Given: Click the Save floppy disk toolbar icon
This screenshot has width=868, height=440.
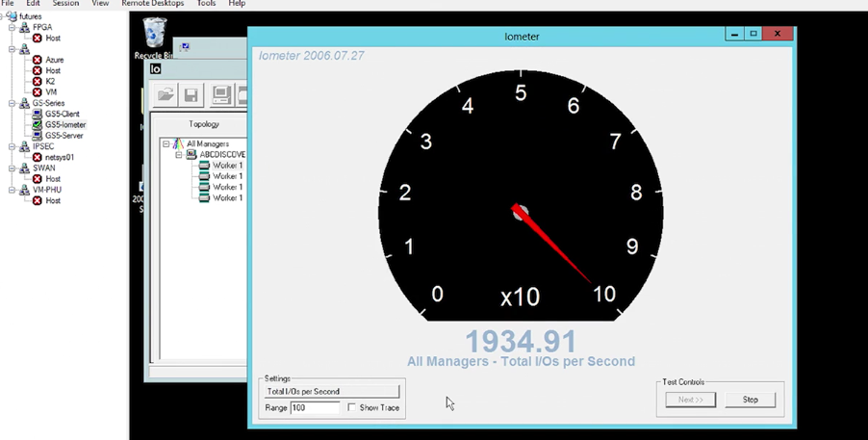Looking at the screenshot, I should [x=191, y=94].
